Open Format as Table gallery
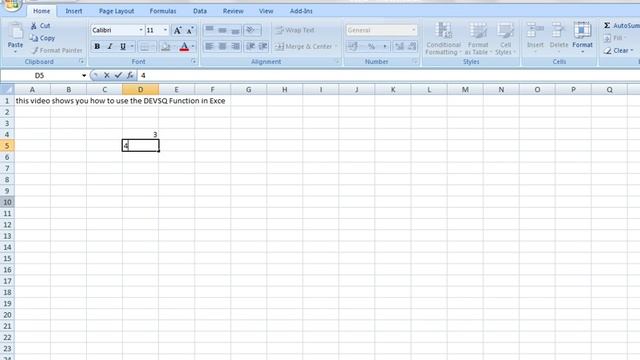640x360 pixels. (x=478, y=39)
